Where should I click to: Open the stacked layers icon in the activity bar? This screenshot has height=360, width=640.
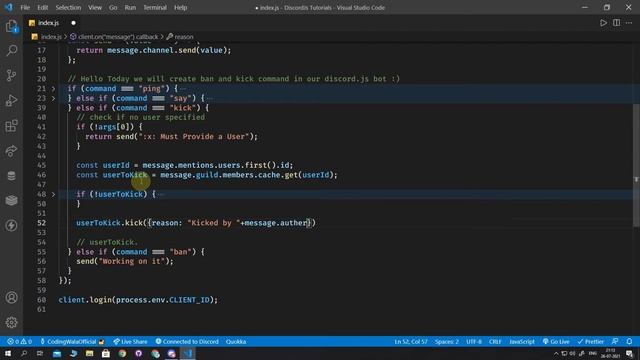click(11, 200)
